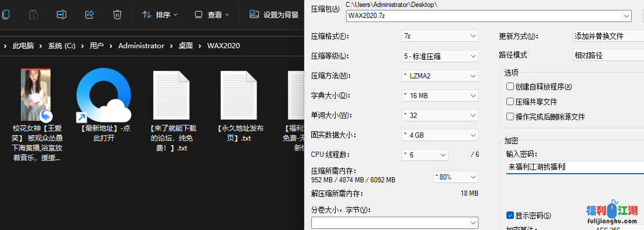Click the Administrator breadcrumb link

click(x=141, y=45)
